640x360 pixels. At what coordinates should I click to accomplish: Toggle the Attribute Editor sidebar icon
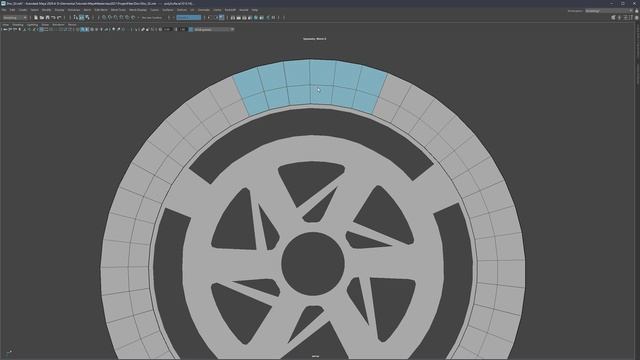point(625,18)
